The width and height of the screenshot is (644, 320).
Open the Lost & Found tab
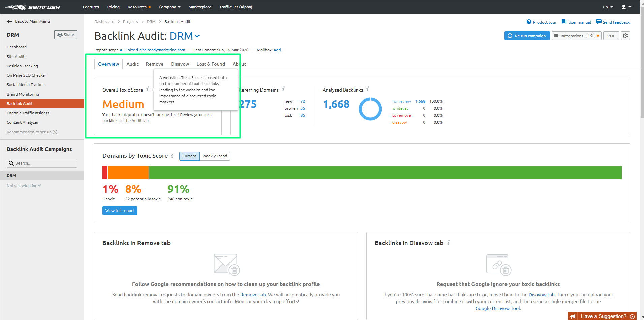point(211,64)
